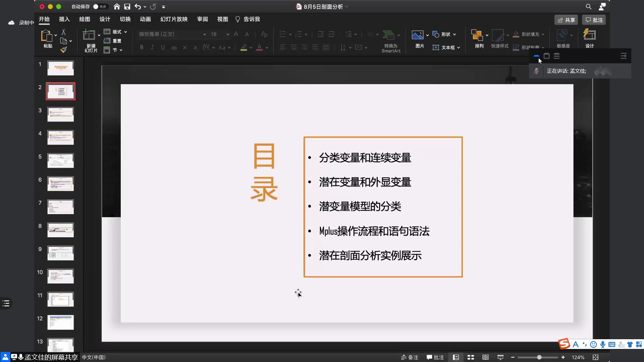Open the Designer (设计) ideas icon

(x=589, y=34)
